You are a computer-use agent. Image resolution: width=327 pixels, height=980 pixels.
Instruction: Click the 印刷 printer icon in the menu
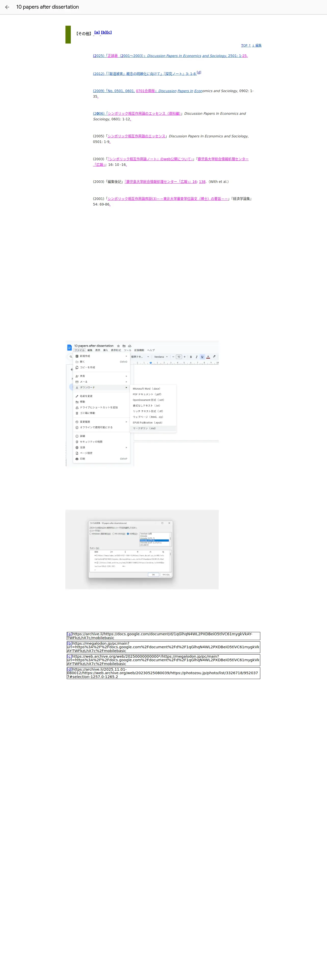coord(77,459)
